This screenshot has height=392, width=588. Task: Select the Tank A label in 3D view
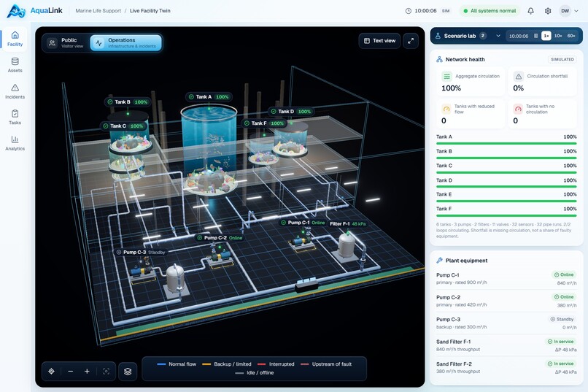click(x=209, y=97)
